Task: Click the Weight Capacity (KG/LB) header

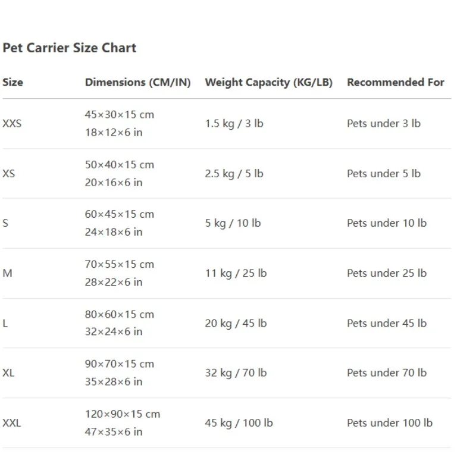Action: (269, 82)
